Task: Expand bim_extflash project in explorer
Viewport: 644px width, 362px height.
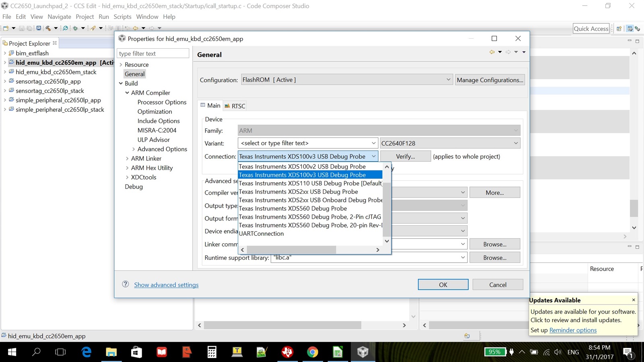Action: 5,53
